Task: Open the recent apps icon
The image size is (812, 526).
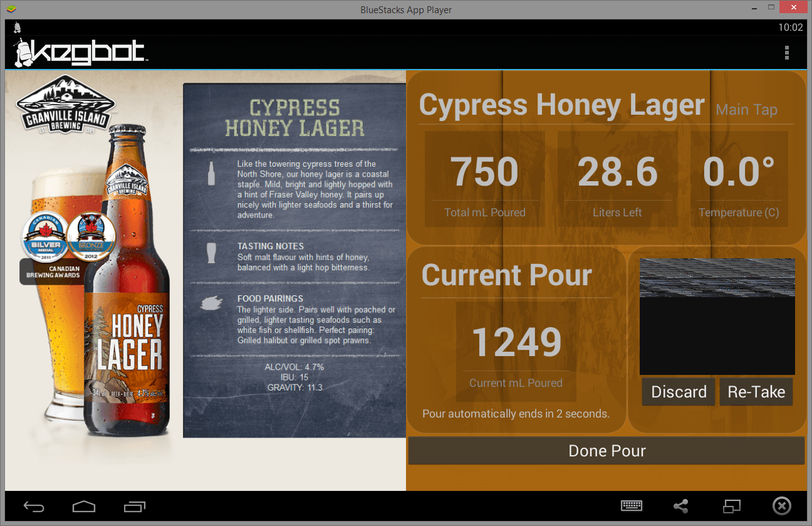Action: tap(135, 506)
